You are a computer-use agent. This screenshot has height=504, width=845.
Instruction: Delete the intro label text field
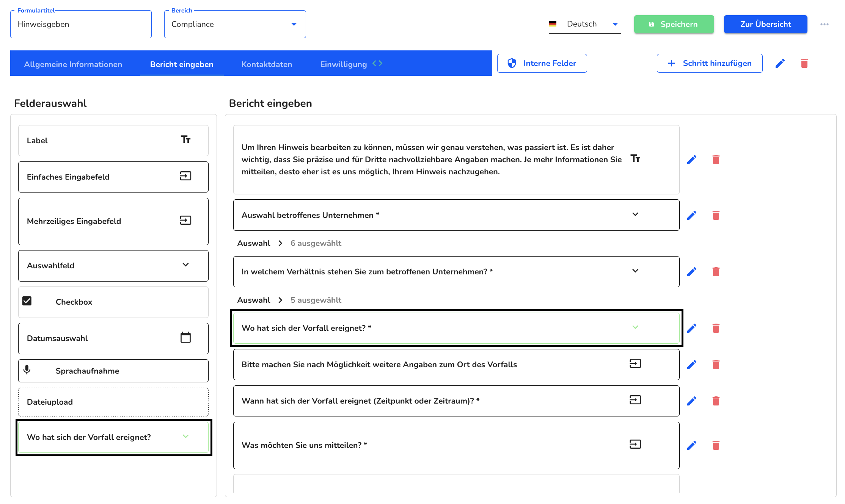pyautogui.click(x=716, y=160)
